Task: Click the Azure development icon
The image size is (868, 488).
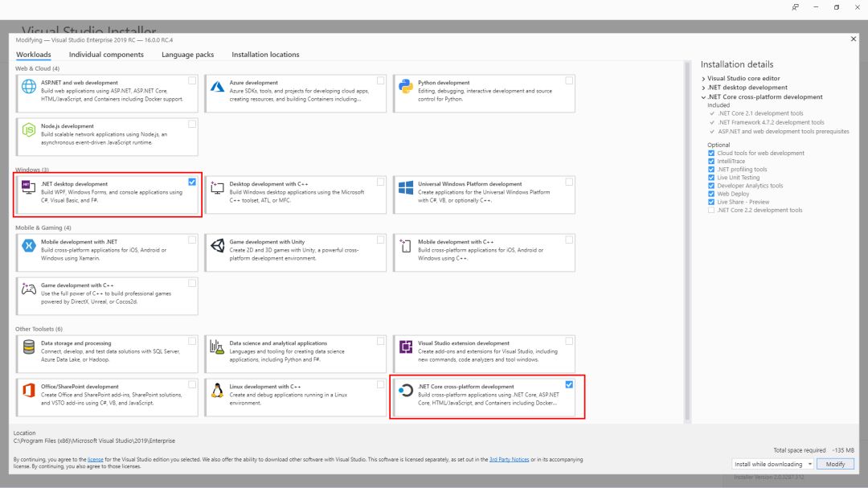Action: tap(217, 86)
